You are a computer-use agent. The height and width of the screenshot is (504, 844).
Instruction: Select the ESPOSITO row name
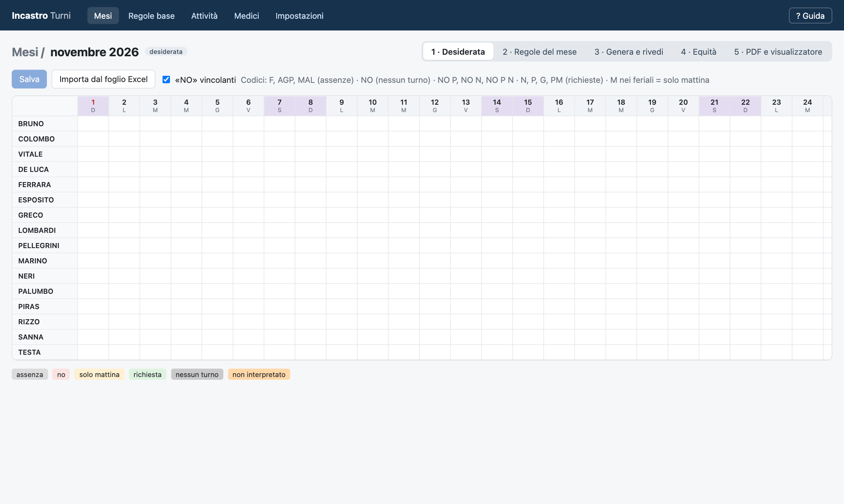(x=36, y=200)
